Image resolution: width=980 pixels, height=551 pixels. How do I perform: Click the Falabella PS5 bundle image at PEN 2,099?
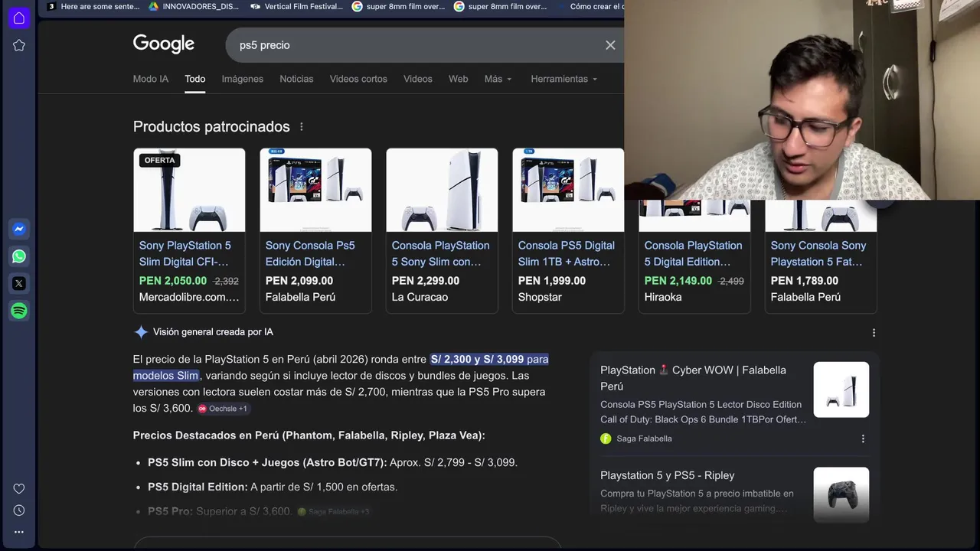point(315,190)
